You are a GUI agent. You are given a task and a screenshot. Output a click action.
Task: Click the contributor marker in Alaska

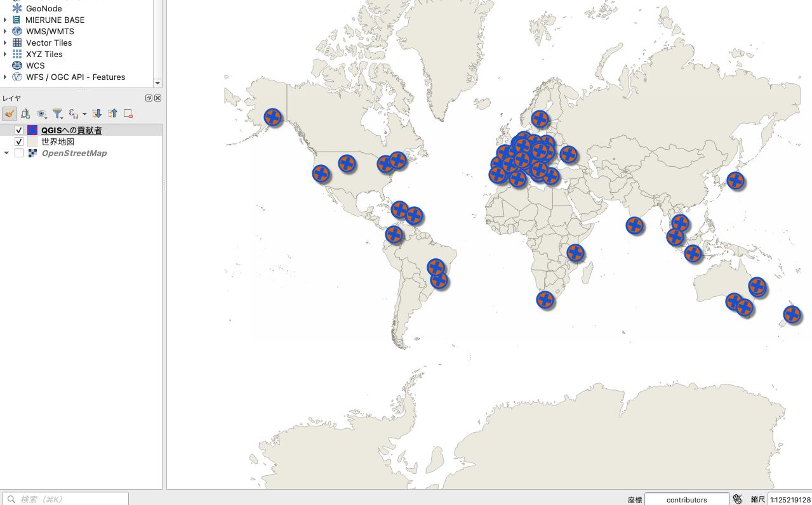pos(273,117)
